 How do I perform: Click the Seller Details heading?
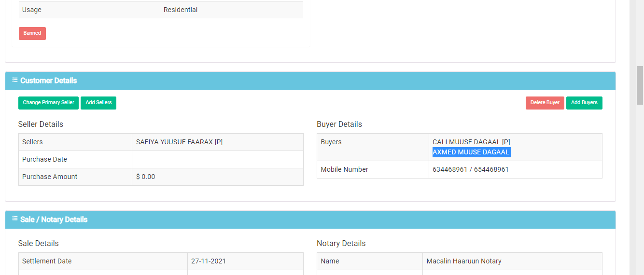pyautogui.click(x=41, y=124)
